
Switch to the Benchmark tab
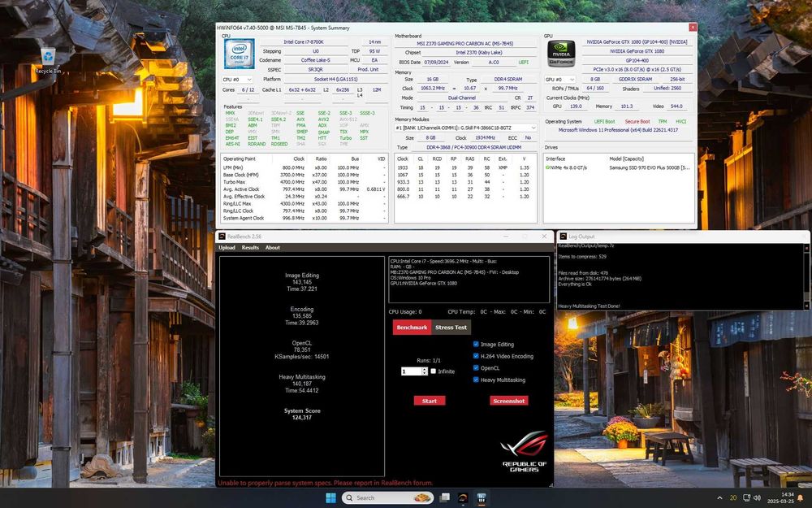tap(412, 327)
